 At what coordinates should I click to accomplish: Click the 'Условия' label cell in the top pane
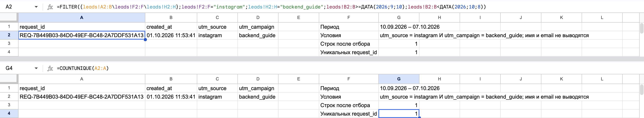pyautogui.click(x=349, y=35)
